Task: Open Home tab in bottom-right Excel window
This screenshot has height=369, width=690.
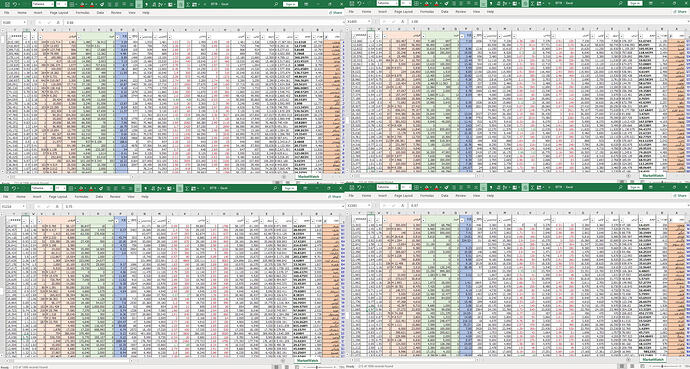Action: point(366,195)
